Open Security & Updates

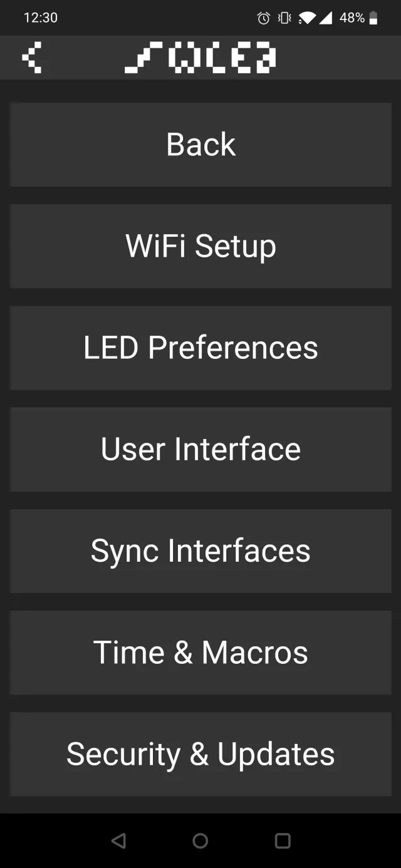(200, 754)
